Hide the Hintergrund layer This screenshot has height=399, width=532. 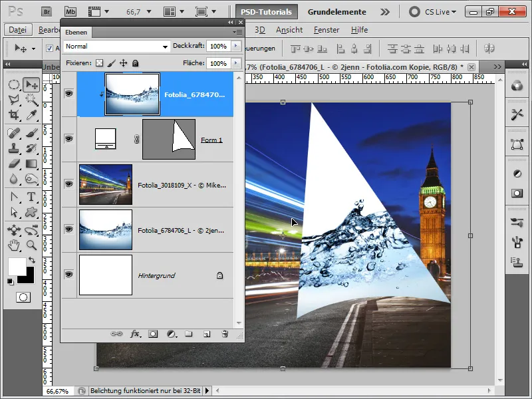68,275
